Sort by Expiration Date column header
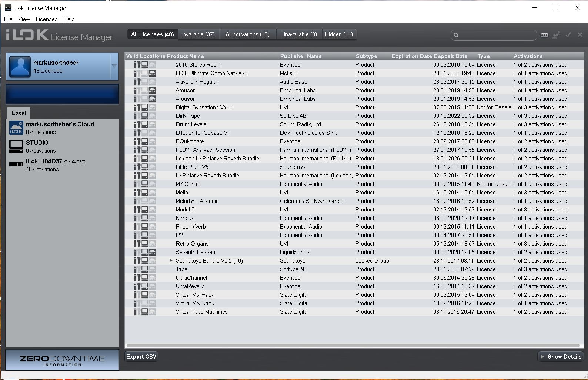This screenshot has width=588, height=380. [x=412, y=56]
